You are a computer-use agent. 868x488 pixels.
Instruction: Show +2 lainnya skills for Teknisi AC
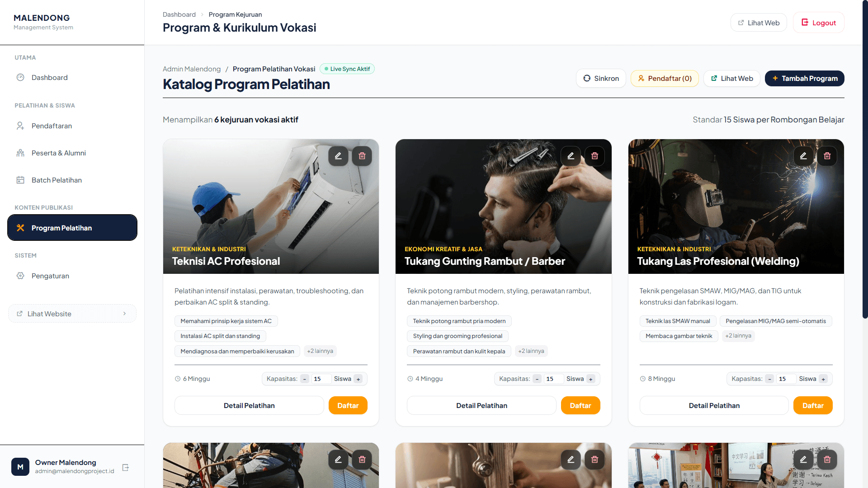320,351
